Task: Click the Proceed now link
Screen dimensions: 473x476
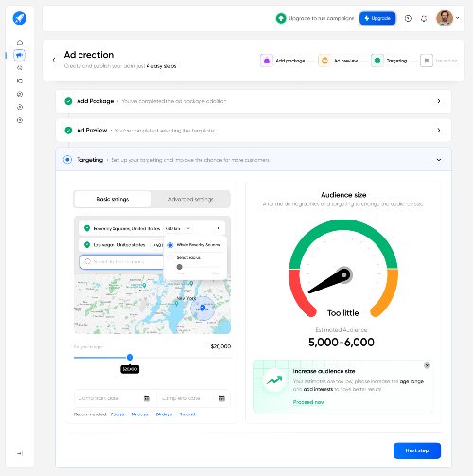Action: (x=308, y=402)
